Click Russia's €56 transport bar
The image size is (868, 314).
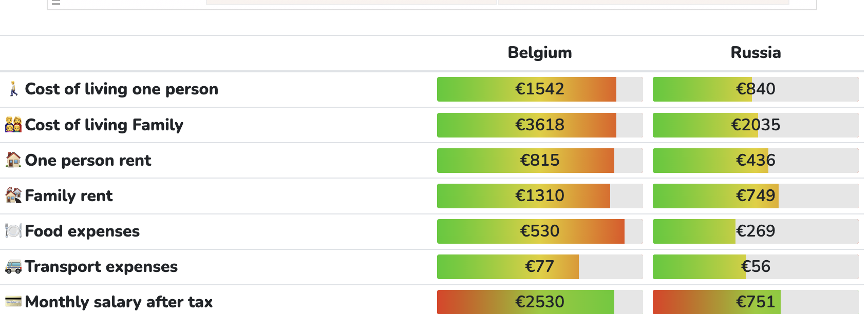tap(756, 267)
